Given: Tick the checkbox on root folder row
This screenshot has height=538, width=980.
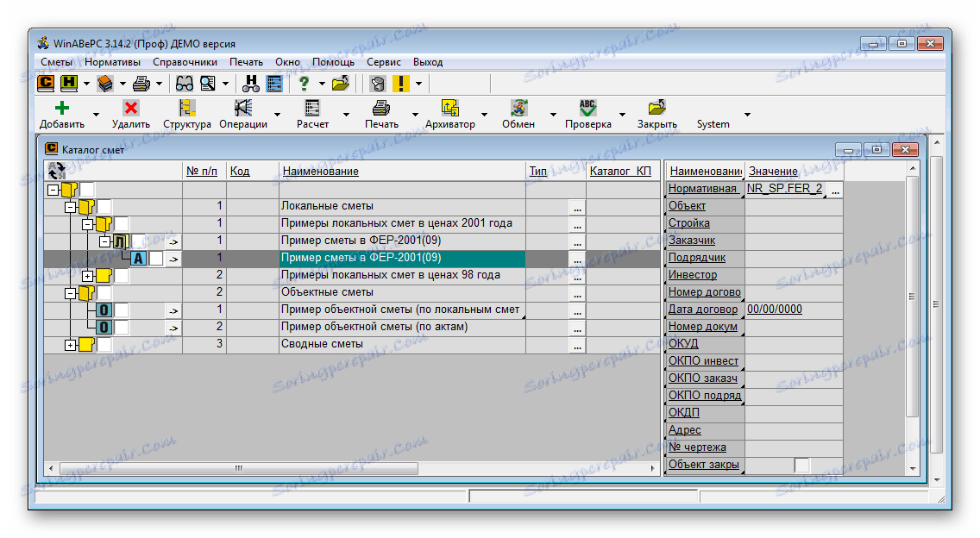Looking at the screenshot, I should pyautogui.click(x=87, y=190).
